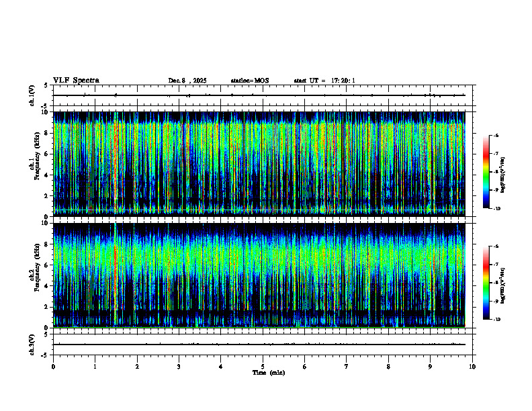Screen dimensions: 532x411
Task: Click the "10" tick on the time axis
Action: click(472, 367)
